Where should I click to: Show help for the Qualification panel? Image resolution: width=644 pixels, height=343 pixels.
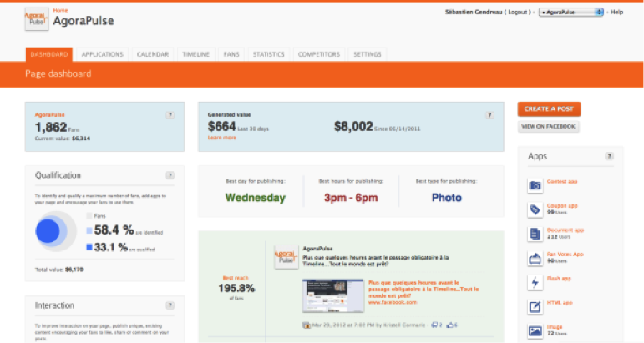pos(170,175)
